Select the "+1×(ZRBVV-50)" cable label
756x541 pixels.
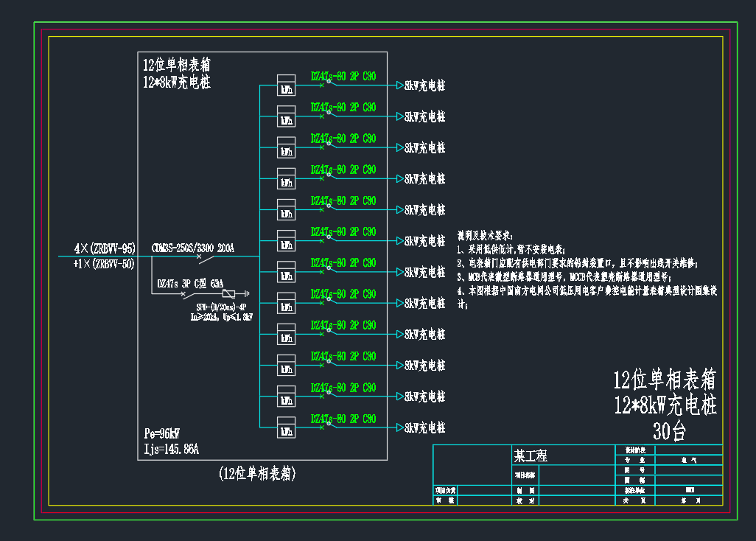tap(104, 264)
